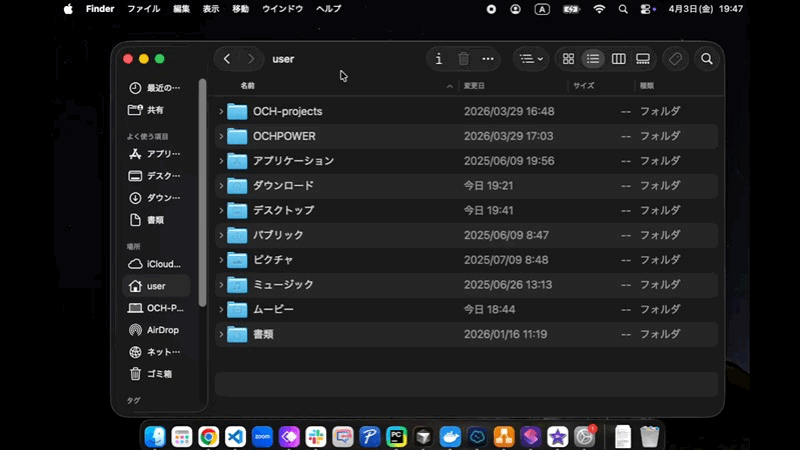Open Finder window search magnifier

point(707,59)
